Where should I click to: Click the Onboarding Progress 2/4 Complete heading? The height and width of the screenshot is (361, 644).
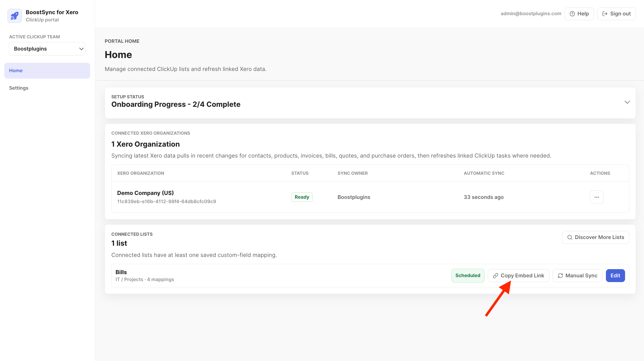coord(176,104)
